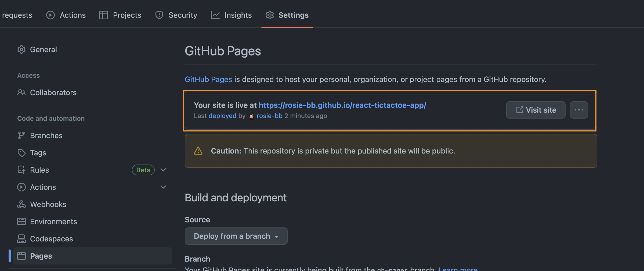Open the Codespaces settings page
This screenshot has height=271, width=644.
coord(92,239)
